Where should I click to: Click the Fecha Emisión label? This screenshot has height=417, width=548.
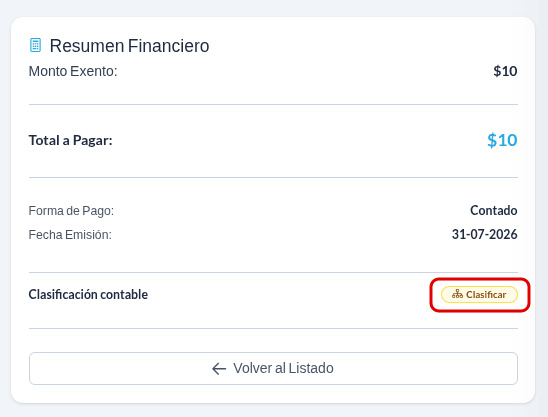tap(70, 235)
